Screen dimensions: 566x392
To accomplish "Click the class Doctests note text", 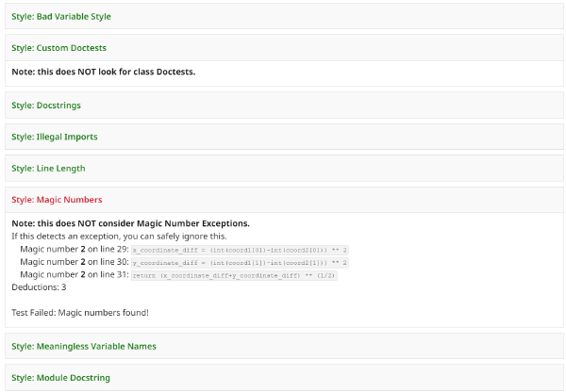I will coord(103,72).
